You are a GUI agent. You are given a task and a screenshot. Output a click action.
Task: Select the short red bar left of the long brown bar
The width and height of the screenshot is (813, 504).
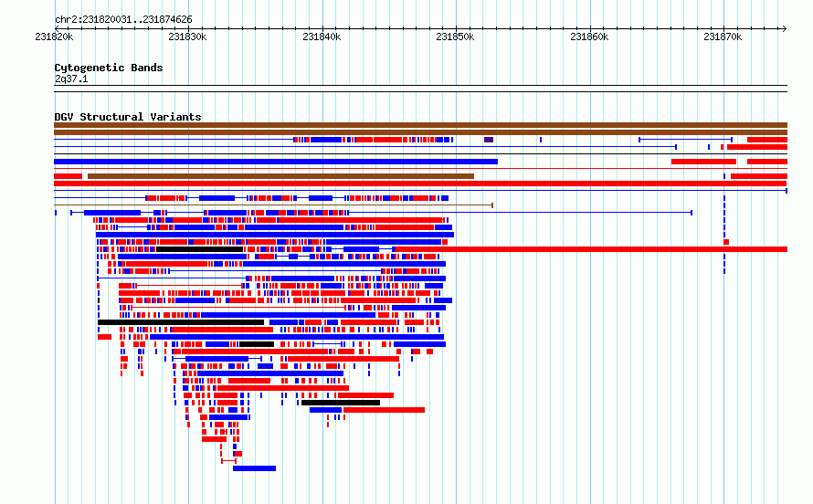coord(68,176)
